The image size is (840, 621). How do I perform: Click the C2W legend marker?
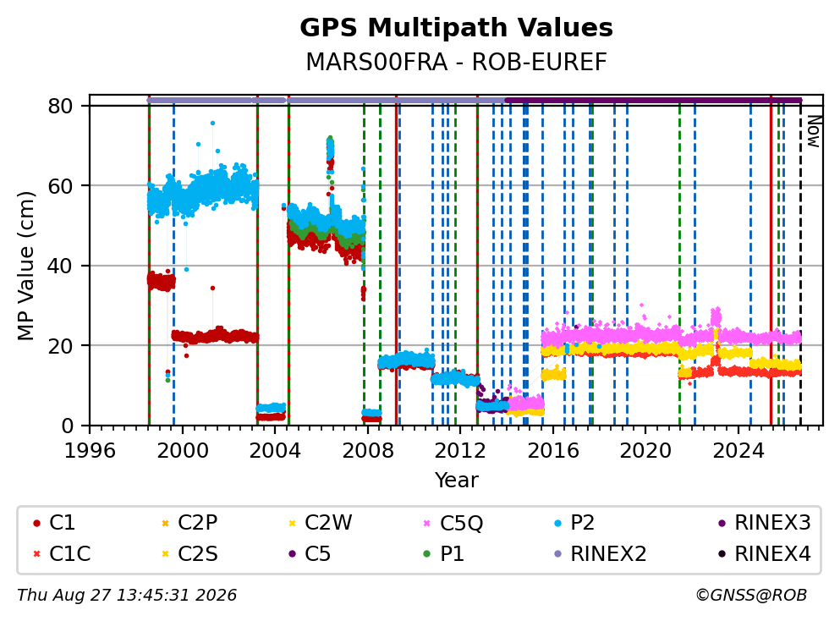coord(293,524)
